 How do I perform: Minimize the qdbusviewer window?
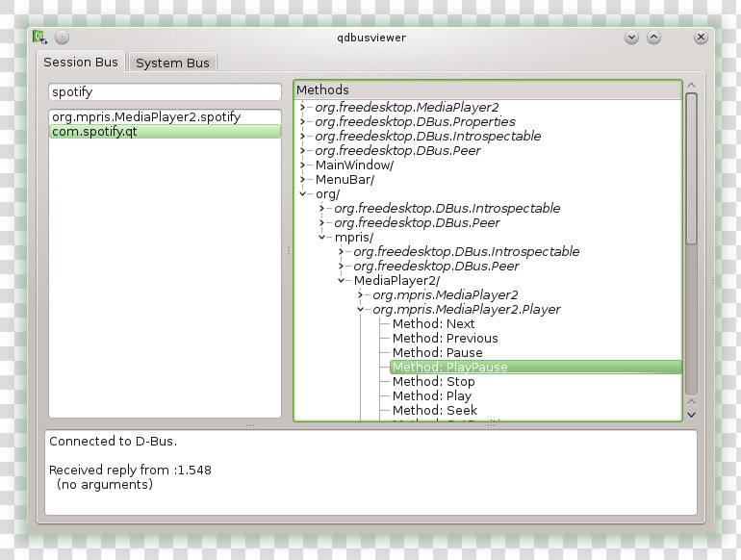click(x=631, y=38)
